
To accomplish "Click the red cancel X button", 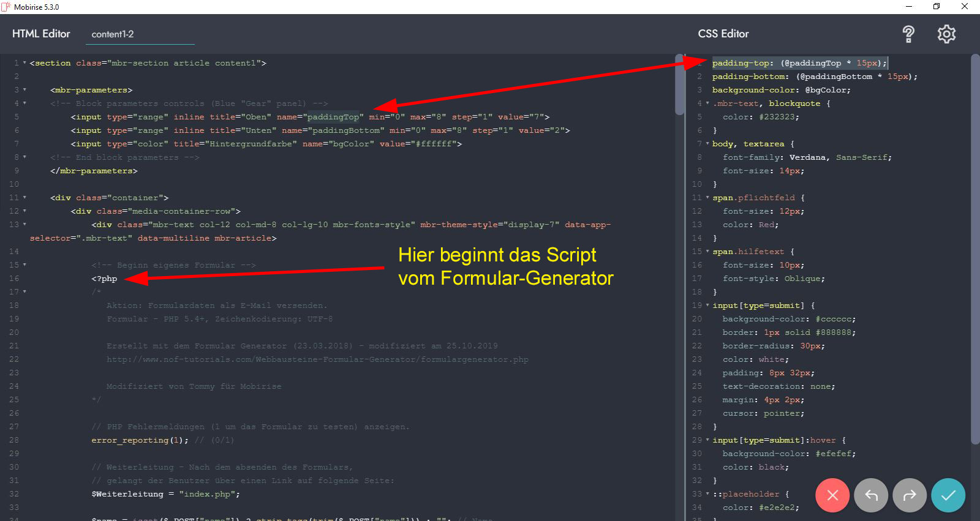I will (832, 495).
